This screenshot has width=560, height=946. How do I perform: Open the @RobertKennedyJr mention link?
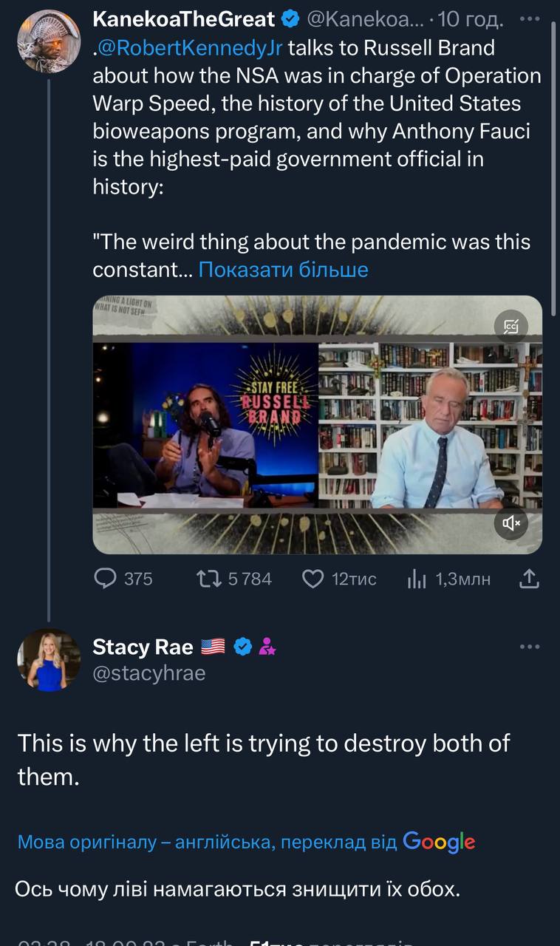(190, 49)
